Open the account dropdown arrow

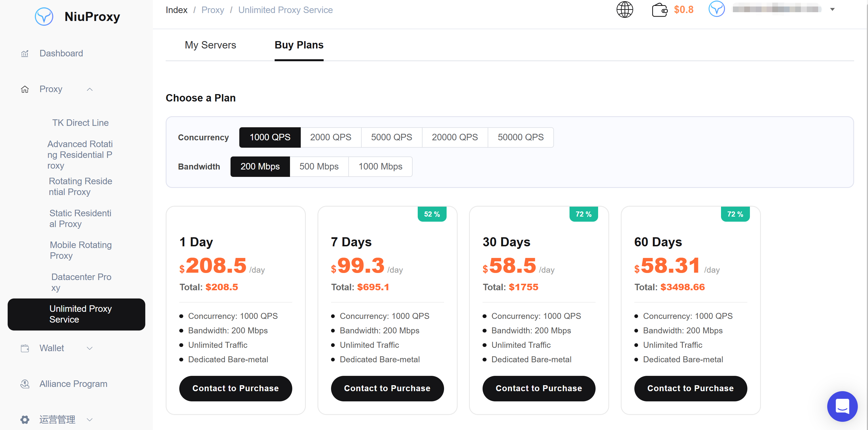click(832, 9)
